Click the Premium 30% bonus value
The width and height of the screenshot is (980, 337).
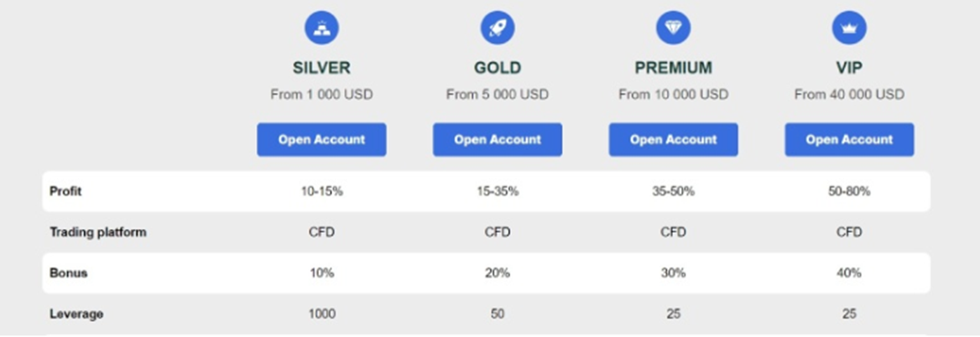coord(673,272)
